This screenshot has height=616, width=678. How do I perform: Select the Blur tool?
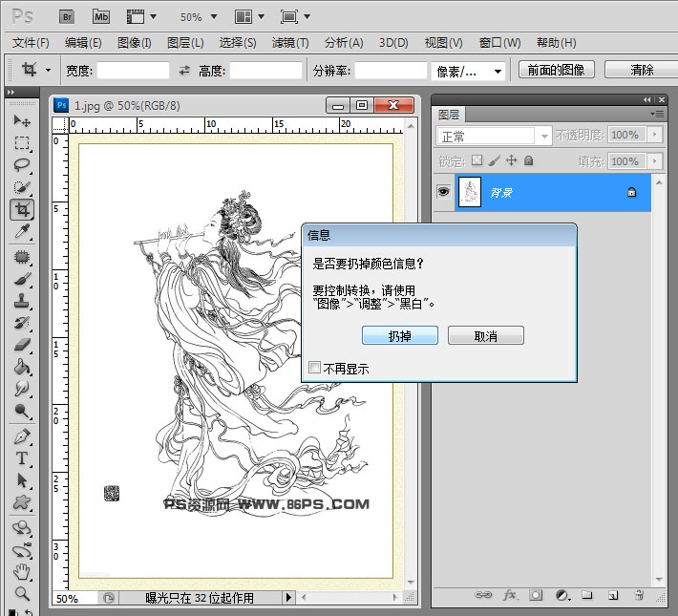point(22,389)
